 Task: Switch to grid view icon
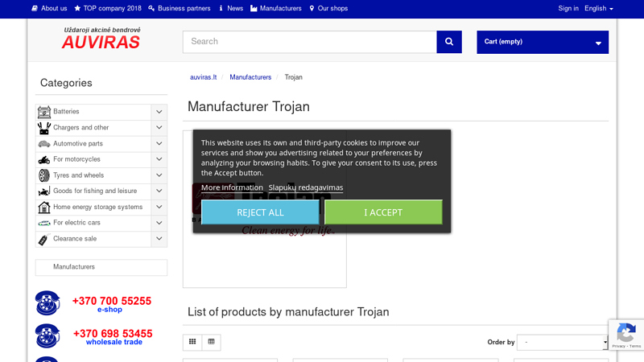[192, 342]
